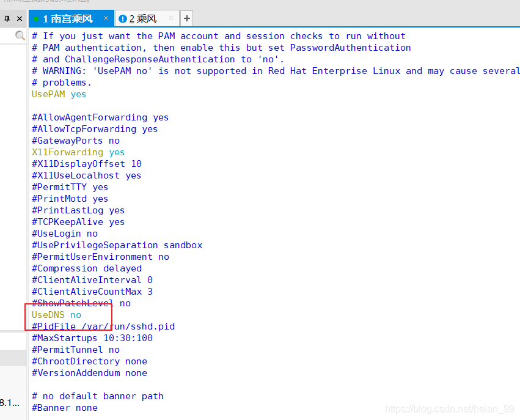
Task: Click the '#MaxStartups 10:30:100' line
Action: click(x=92, y=338)
